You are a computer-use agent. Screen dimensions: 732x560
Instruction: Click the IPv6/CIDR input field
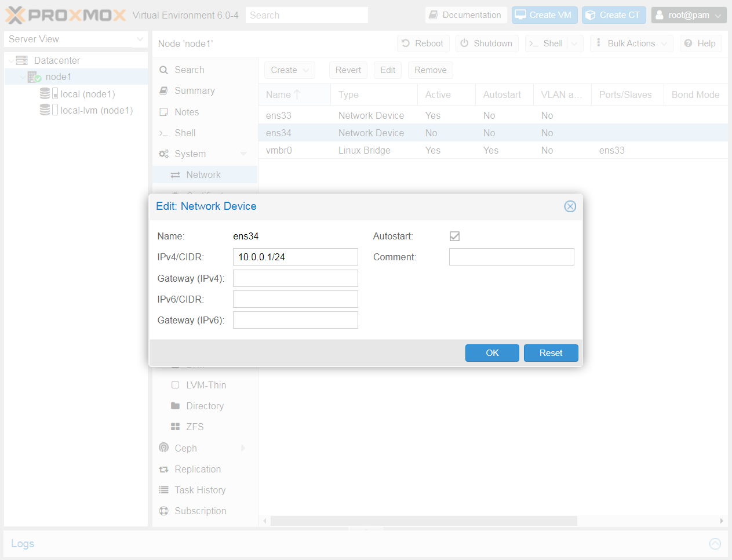(x=296, y=299)
